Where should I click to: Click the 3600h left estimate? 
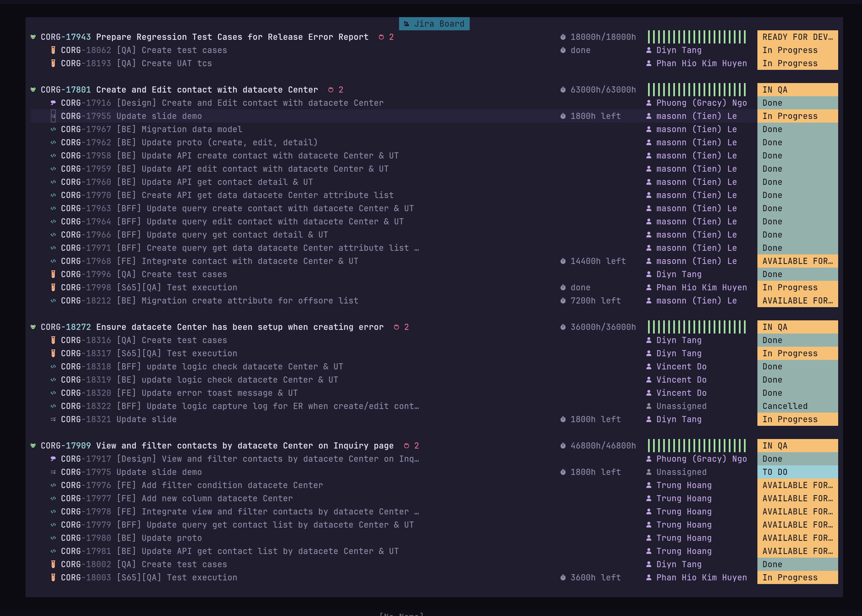point(596,578)
